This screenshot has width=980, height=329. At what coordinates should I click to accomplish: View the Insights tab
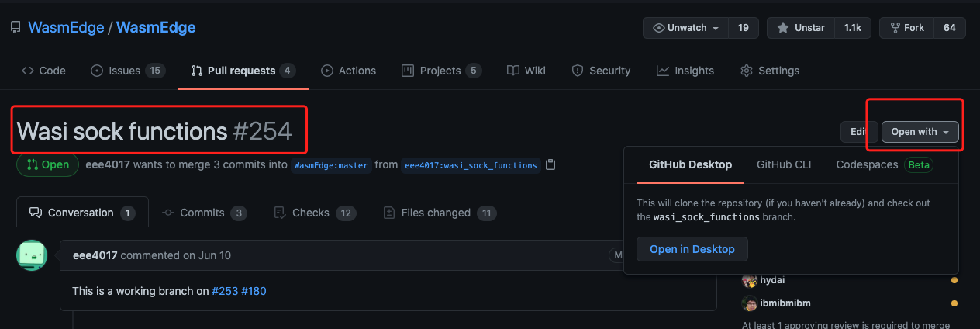click(x=685, y=71)
